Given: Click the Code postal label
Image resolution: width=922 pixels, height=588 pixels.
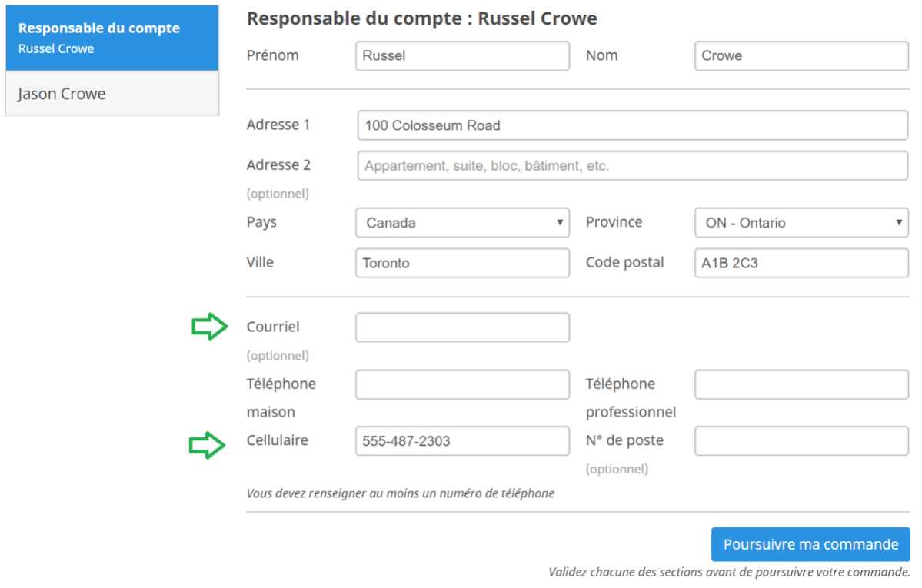Looking at the screenshot, I should [x=624, y=262].
